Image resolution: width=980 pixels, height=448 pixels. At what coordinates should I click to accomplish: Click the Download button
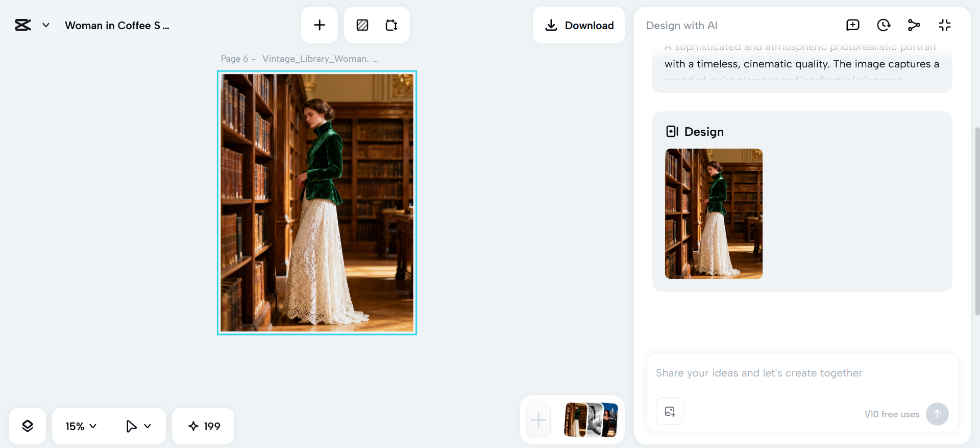click(579, 25)
